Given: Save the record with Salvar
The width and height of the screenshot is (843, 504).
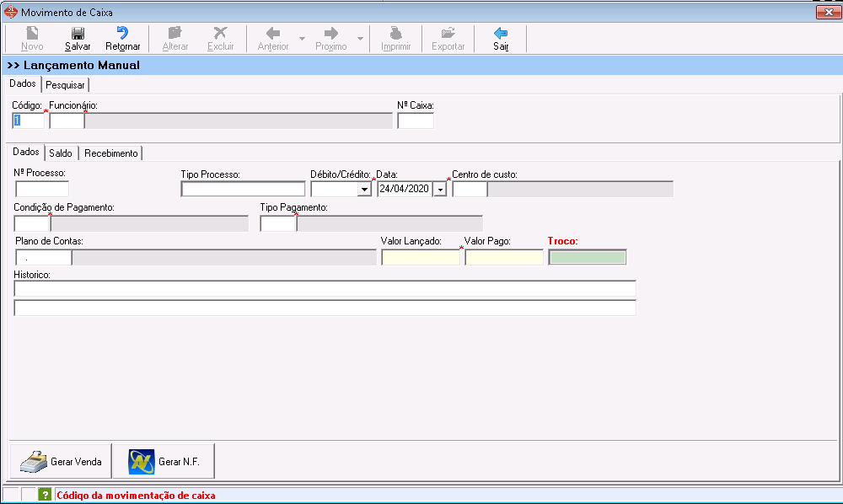Looking at the screenshot, I should click(78, 39).
